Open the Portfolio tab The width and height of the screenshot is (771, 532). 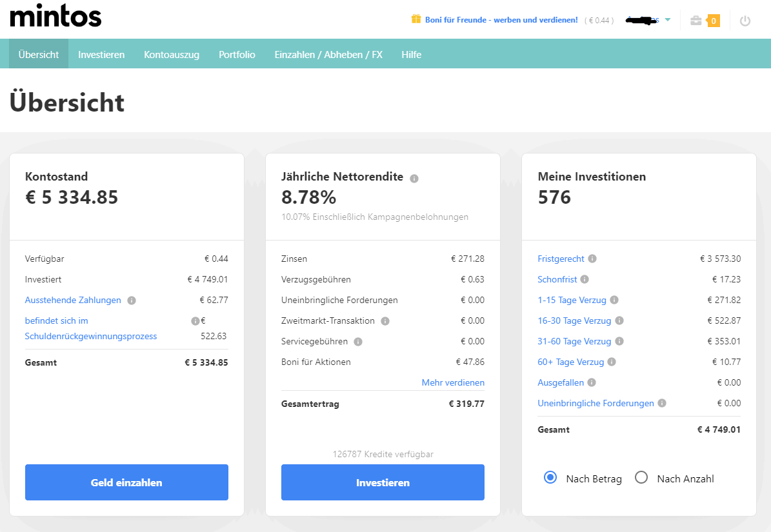pos(237,55)
